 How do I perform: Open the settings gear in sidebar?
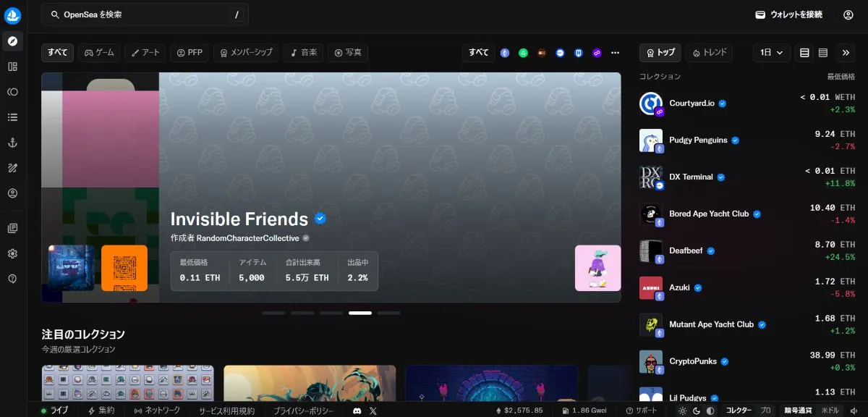pyautogui.click(x=12, y=254)
